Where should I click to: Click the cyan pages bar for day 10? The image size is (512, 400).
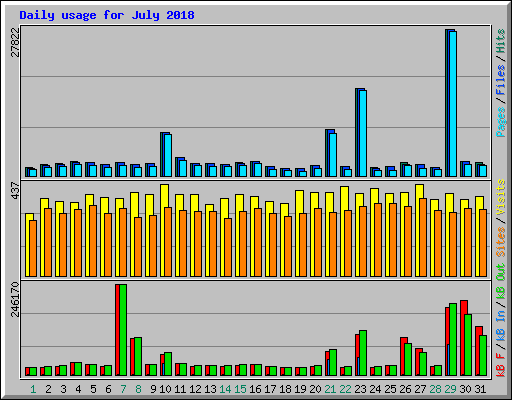(168, 155)
